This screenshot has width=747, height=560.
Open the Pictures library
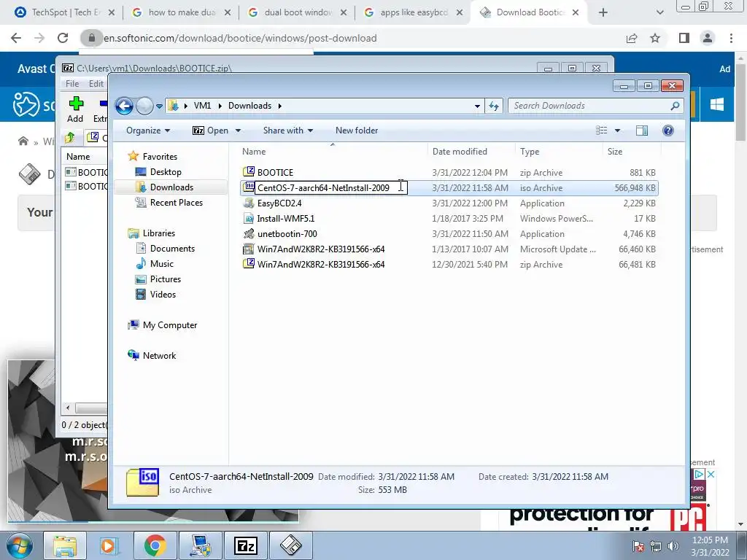click(x=166, y=279)
